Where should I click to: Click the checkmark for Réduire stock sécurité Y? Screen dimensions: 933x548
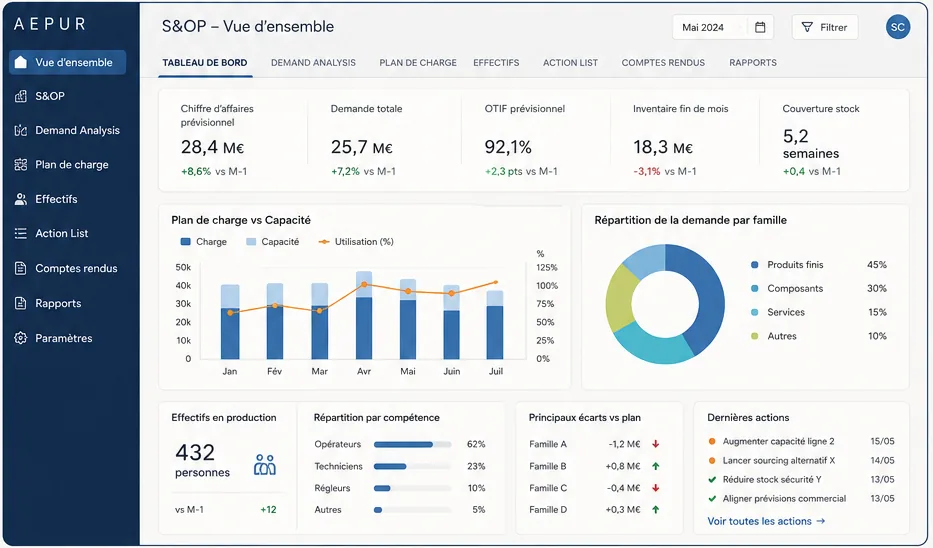click(712, 480)
